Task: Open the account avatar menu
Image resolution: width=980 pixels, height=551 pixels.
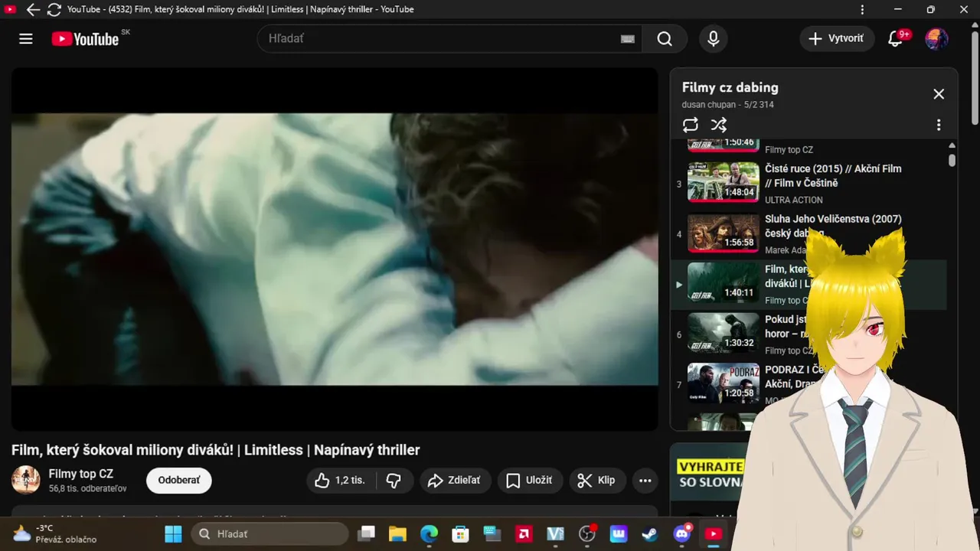Action: click(936, 39)
